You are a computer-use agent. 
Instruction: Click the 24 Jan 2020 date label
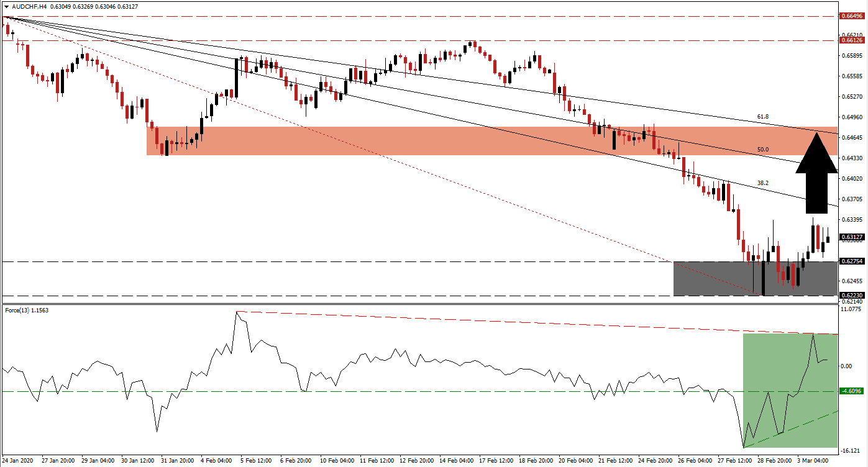click(x=19, y=461)
